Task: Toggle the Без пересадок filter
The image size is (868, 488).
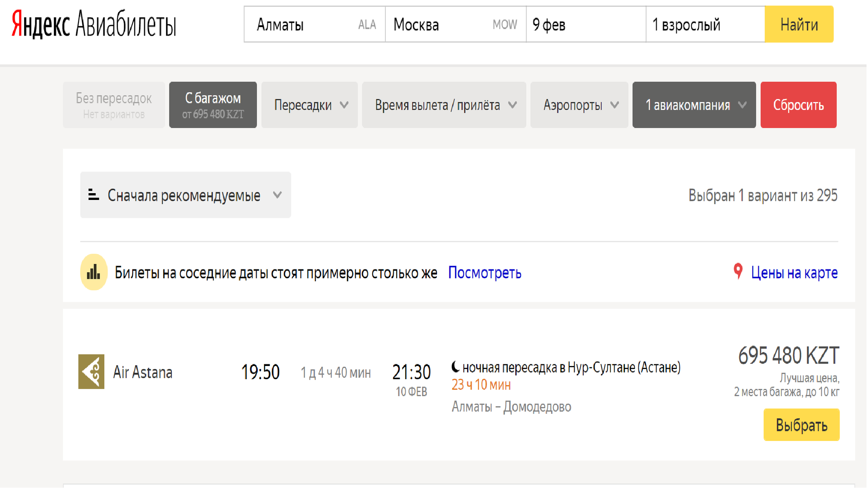Action: click(x=114, y=105)
